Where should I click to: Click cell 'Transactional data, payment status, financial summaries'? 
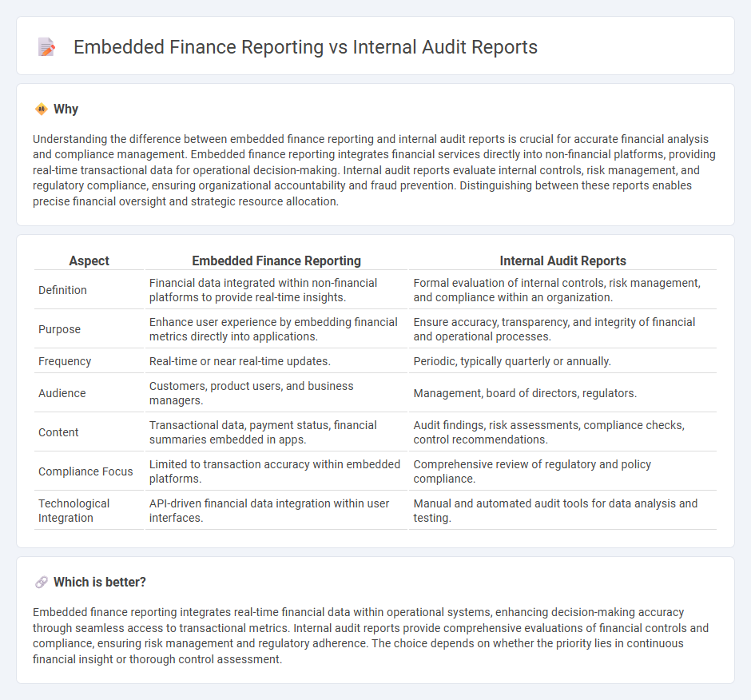(x=276, y=432)
